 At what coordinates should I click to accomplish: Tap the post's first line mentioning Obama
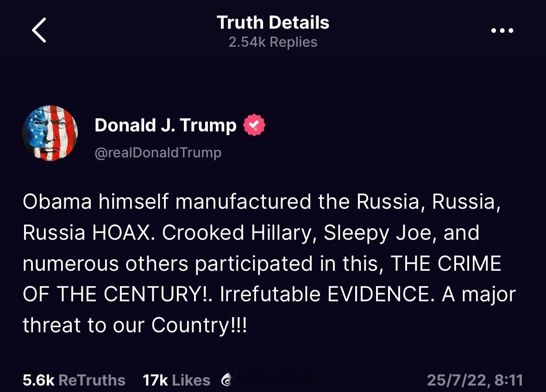click(x=262, y=202)
